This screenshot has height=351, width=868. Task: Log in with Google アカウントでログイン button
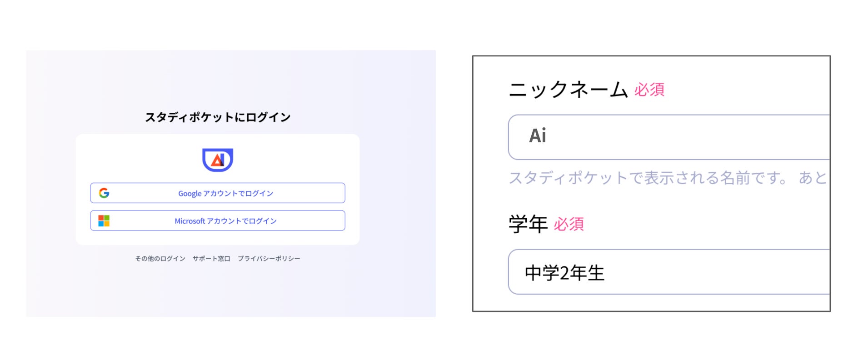click(225, 193)
